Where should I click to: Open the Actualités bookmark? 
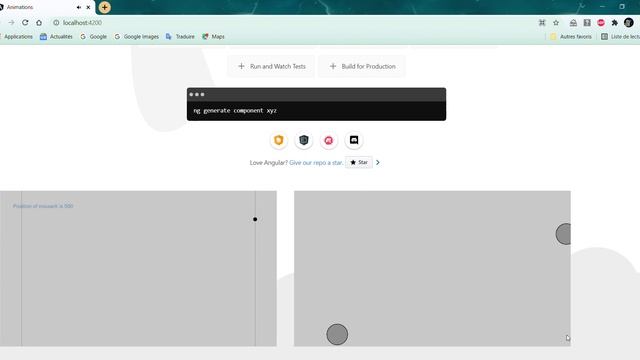(56, 37)
